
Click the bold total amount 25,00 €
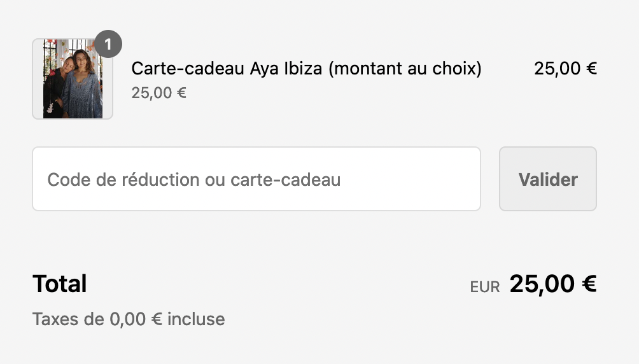click(553, 284)
